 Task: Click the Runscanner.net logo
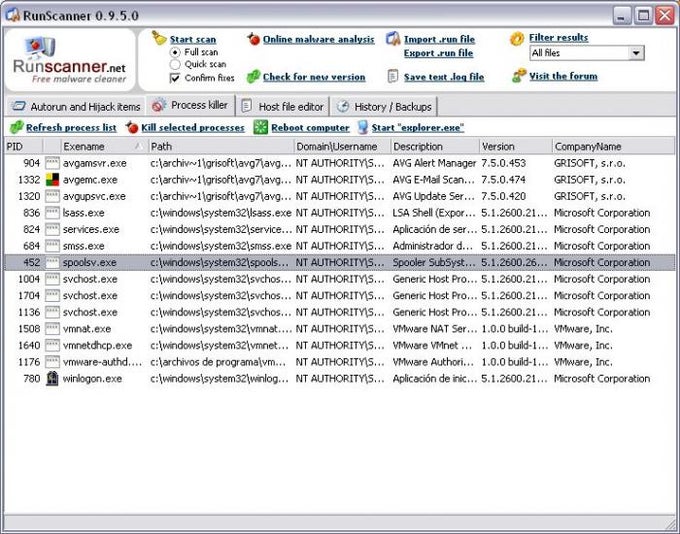coord(70,60)
